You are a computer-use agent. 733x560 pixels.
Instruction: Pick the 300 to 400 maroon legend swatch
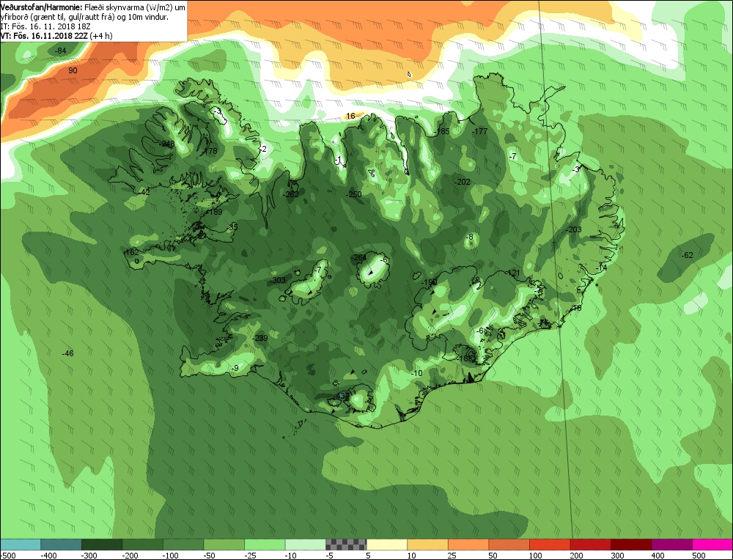pyautogui.click(x=630, y=545)
